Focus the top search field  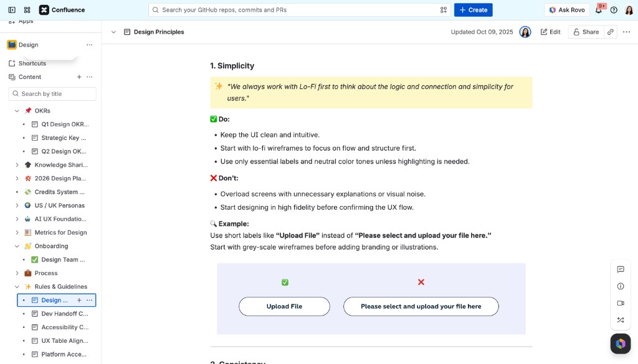click(x=300, y=10)
